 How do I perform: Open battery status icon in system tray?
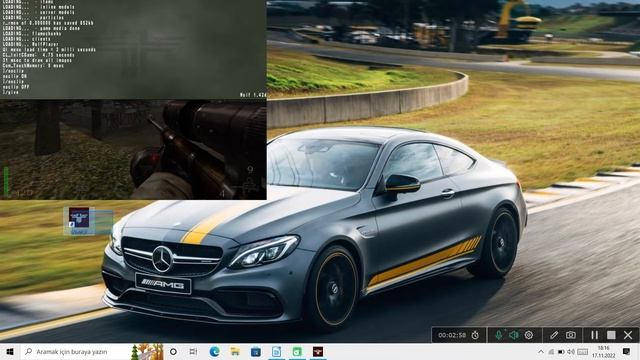point(561,351)
